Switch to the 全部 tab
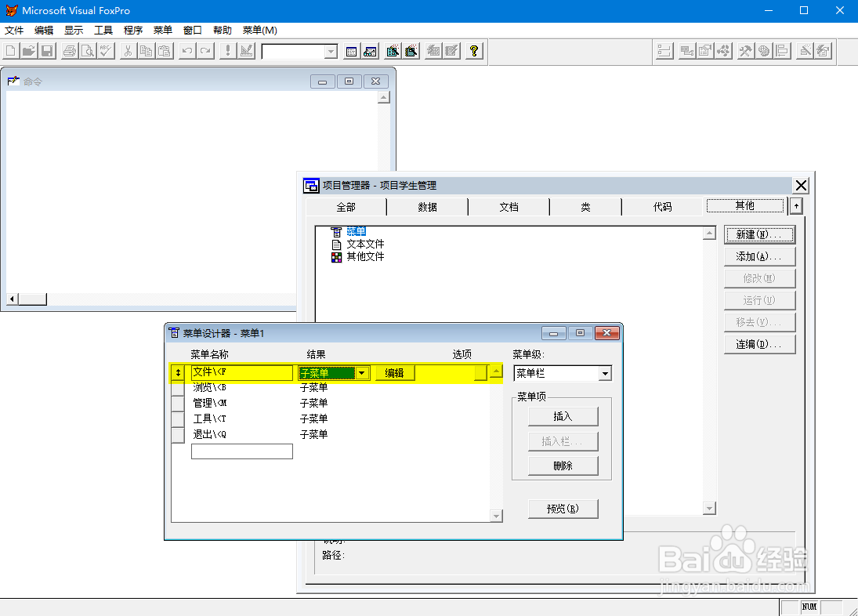Viewport: 858px width, 616px height. tap(346, 207)
